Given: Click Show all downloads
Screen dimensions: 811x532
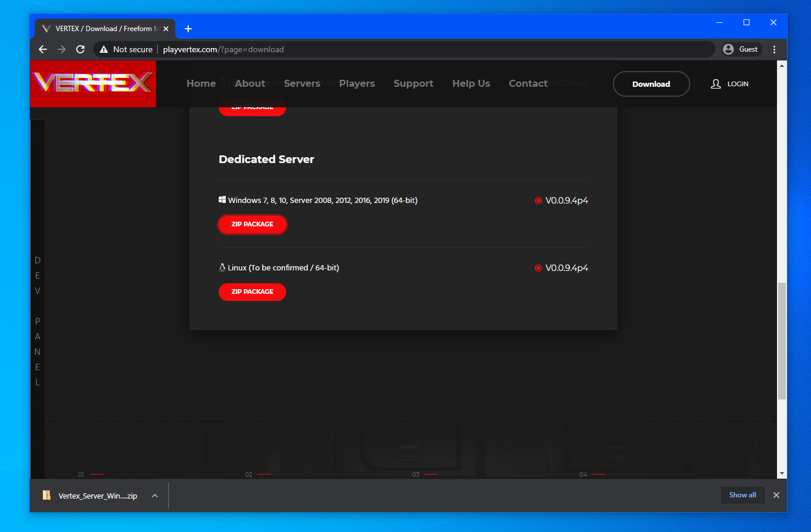Looking at the screenshot, I should pos(742,495).
